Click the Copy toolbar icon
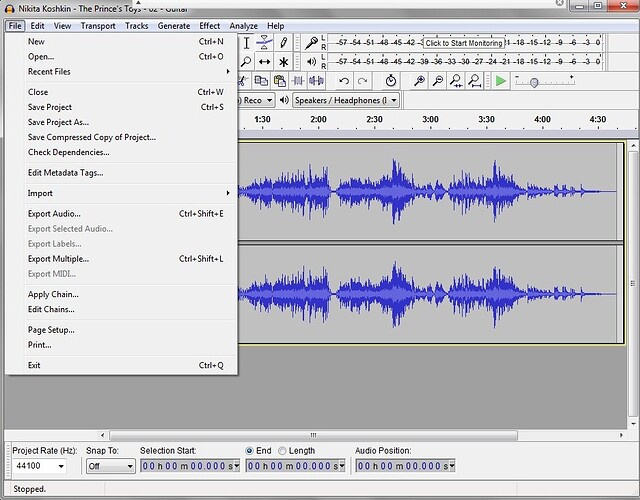This screenshot has height=500, width=640. point(261,81)
